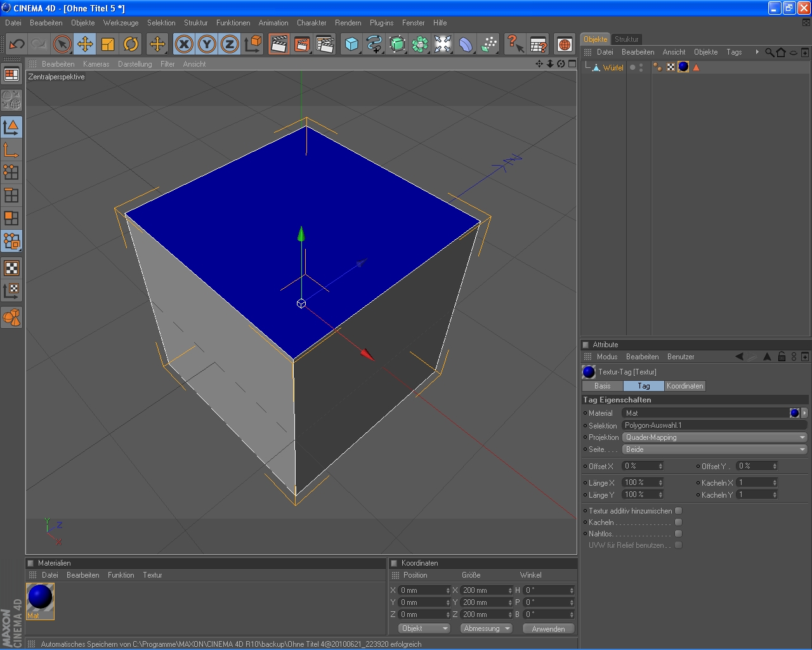Click the blue texture tag on Würfel

click(x=683, y=67)
